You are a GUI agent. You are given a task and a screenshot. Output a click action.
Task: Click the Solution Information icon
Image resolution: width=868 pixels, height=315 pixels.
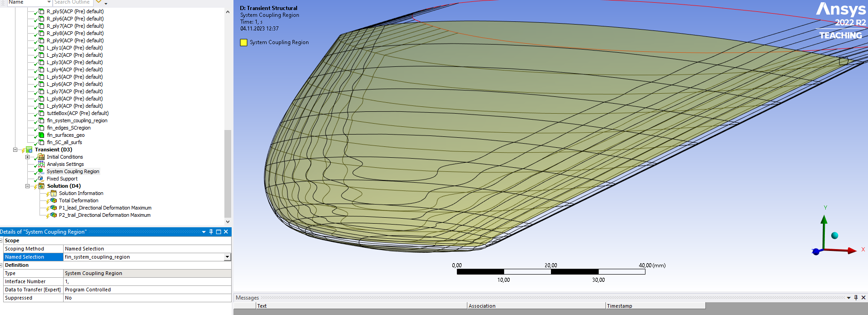(x=54, y=193)
